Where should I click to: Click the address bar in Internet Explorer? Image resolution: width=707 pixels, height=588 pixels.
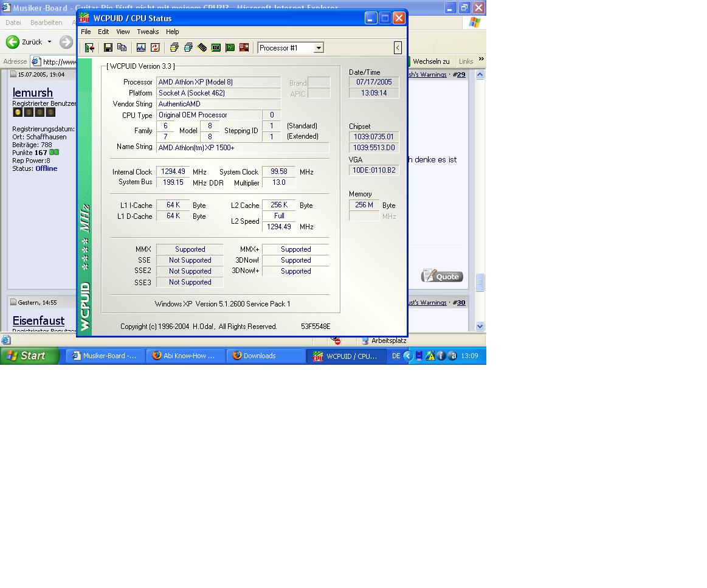click(53, 62)
